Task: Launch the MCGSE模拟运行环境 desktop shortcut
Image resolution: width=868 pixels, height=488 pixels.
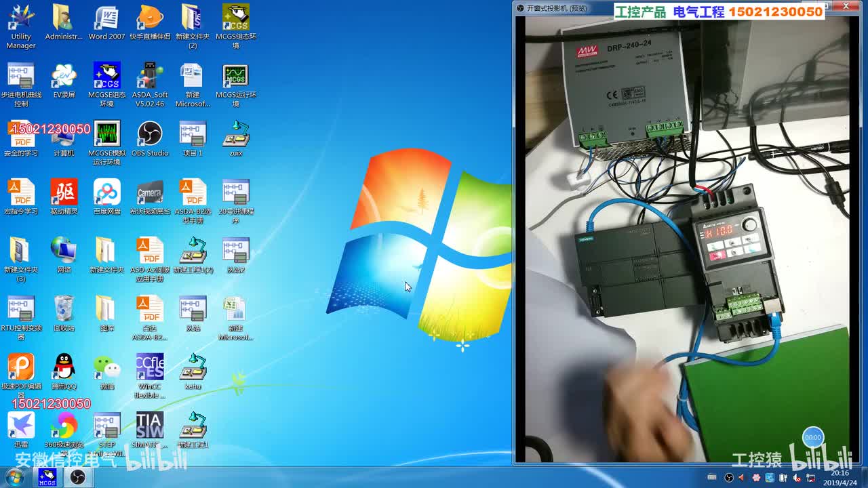Action: pyautogui.click(x=106, y=144)
